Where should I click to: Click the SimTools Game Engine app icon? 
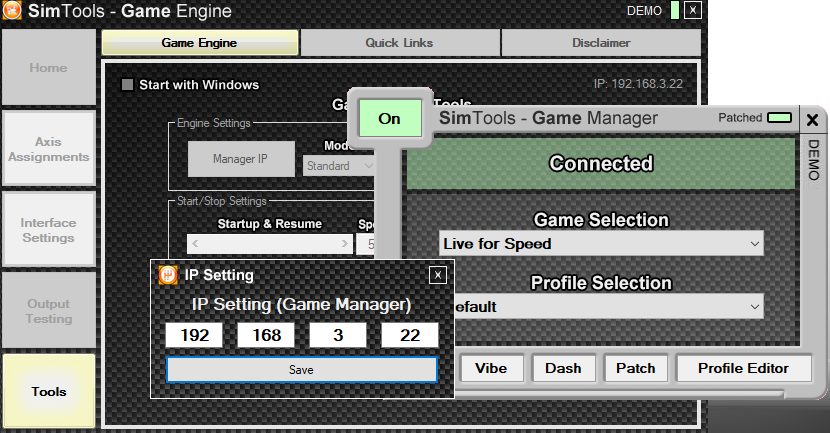pyautogui.click(x=12, y=10)
